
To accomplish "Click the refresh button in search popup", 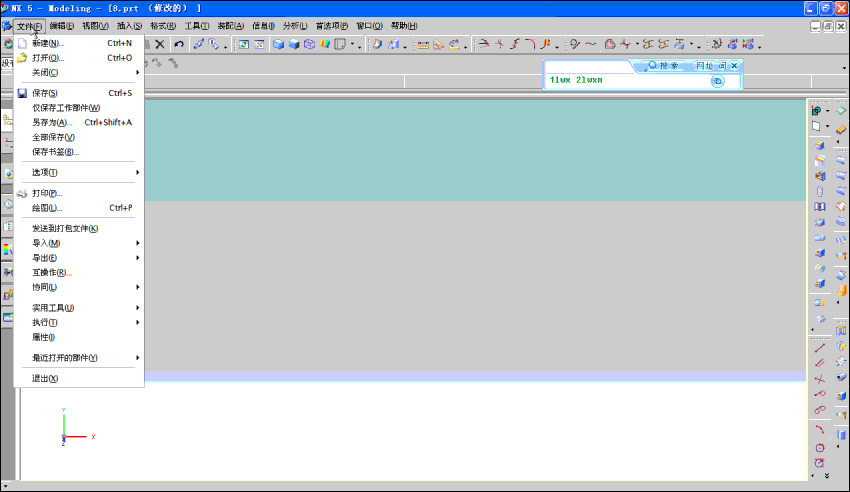I will click(717, 81).
